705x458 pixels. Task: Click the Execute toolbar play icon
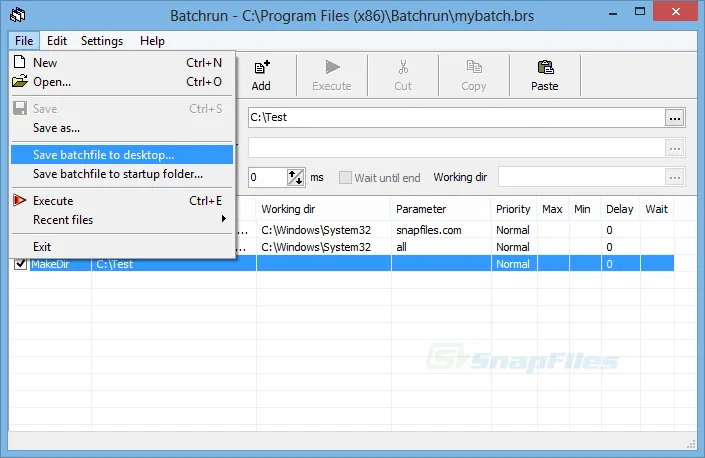click(x=332, y=67)
